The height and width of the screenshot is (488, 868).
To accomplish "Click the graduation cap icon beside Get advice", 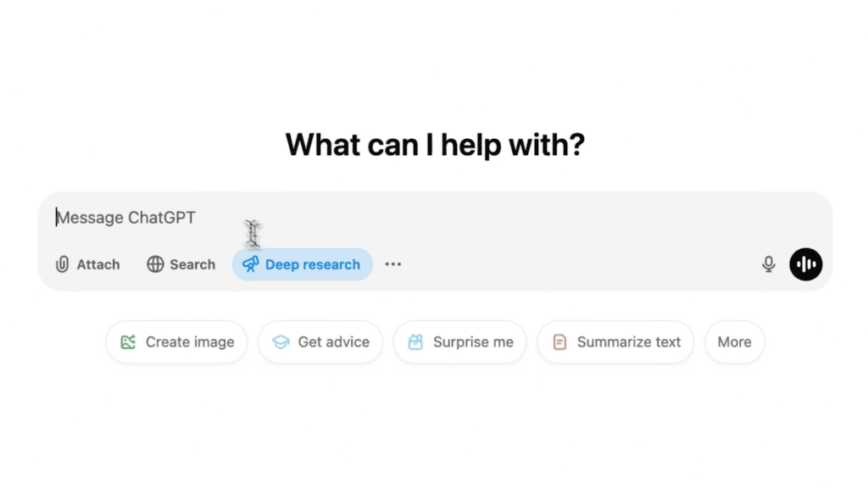I will click(x=280, y=342).
